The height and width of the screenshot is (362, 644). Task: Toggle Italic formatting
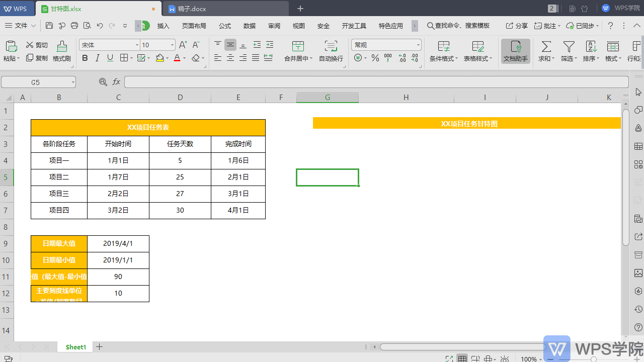(98, 58)
